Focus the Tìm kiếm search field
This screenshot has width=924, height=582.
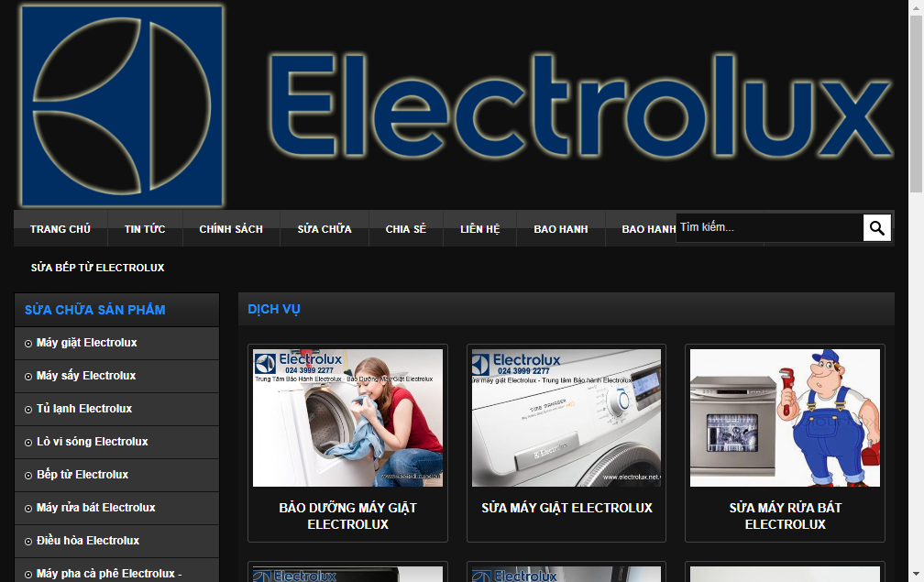click(769, 227)
